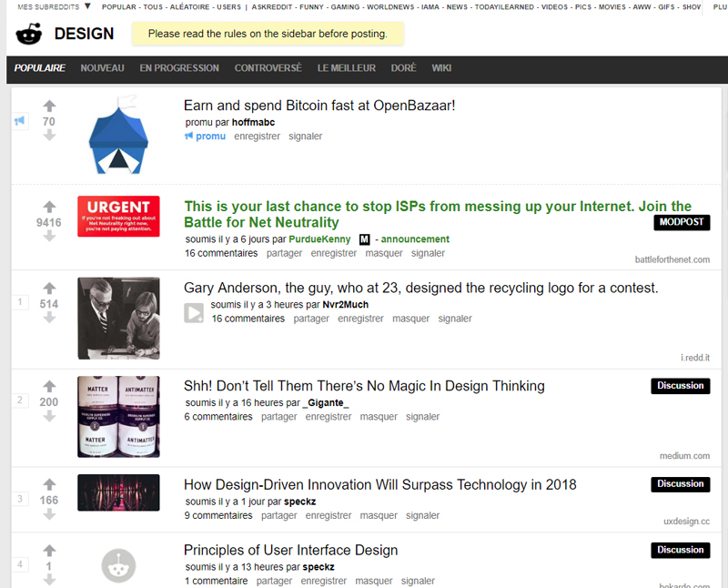
Task: Click the MODPOST flair badge
Action: point(682,222)
